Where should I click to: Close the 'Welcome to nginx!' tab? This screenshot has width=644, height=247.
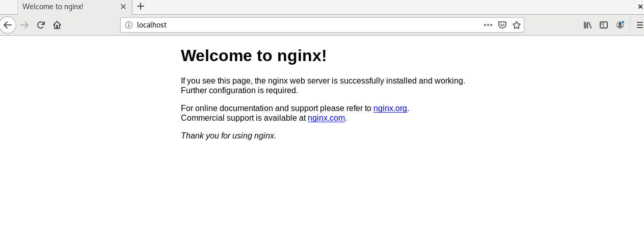coord(123,7)
